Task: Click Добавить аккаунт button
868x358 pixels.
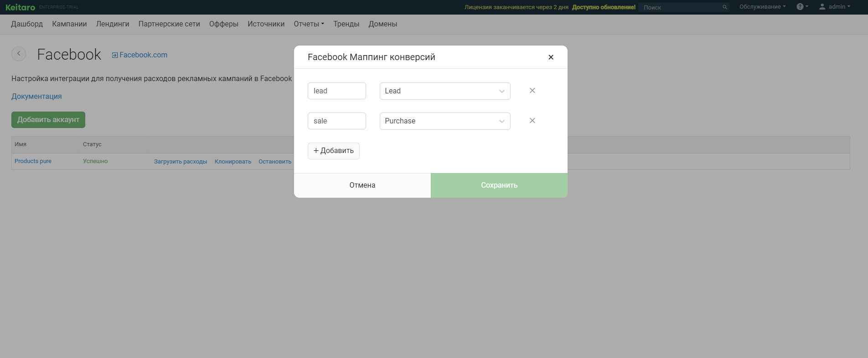Action: [x=48, y=120]
